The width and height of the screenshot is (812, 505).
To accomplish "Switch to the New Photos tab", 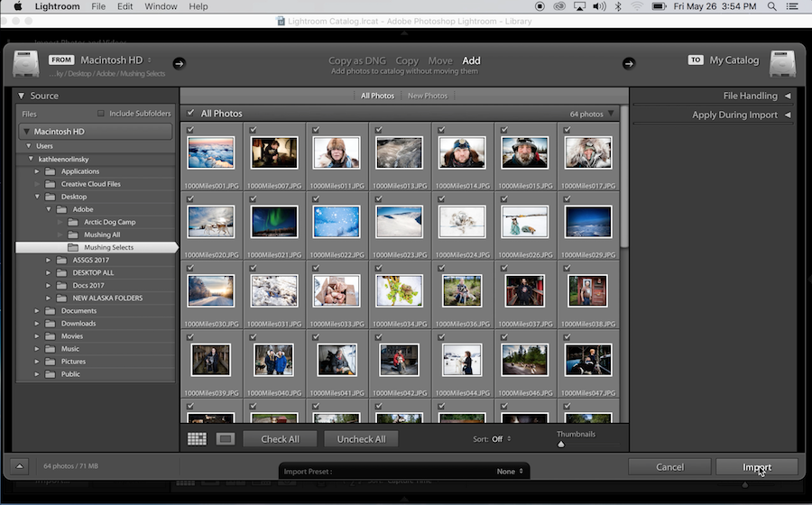I will pos(427,96).
